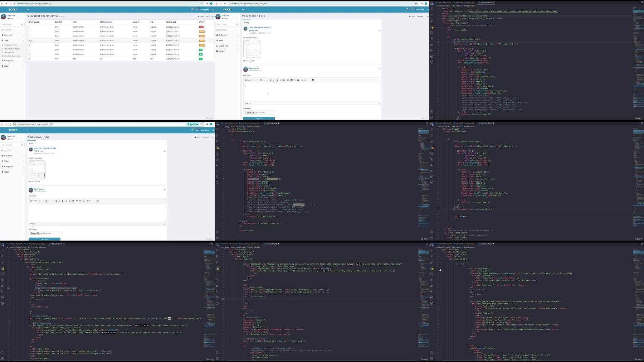The image size is (644, 362).
Task: Open Normal format dropdown in Google Lens window editor
Action: tap(91, 201)
